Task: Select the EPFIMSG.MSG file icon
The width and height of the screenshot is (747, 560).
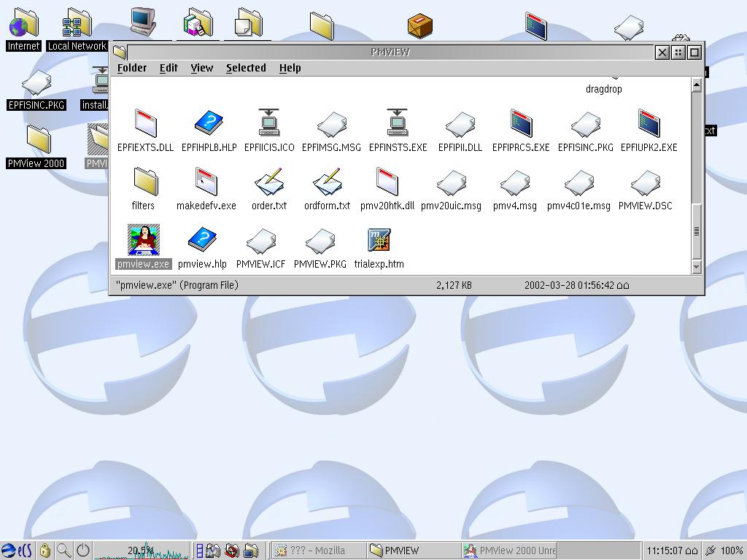Action: pyautogui.click(x=332, y=124)
